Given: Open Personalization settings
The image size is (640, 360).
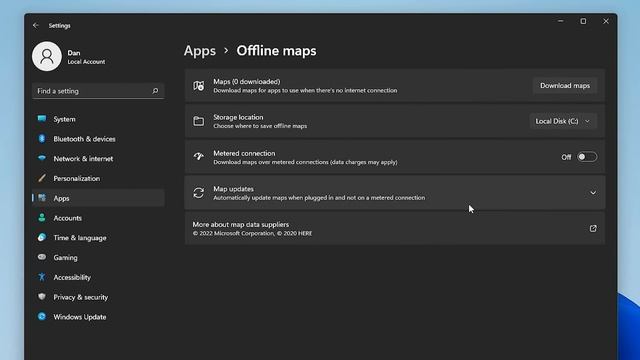Looking at the screenshot, I should coord(98,178).
